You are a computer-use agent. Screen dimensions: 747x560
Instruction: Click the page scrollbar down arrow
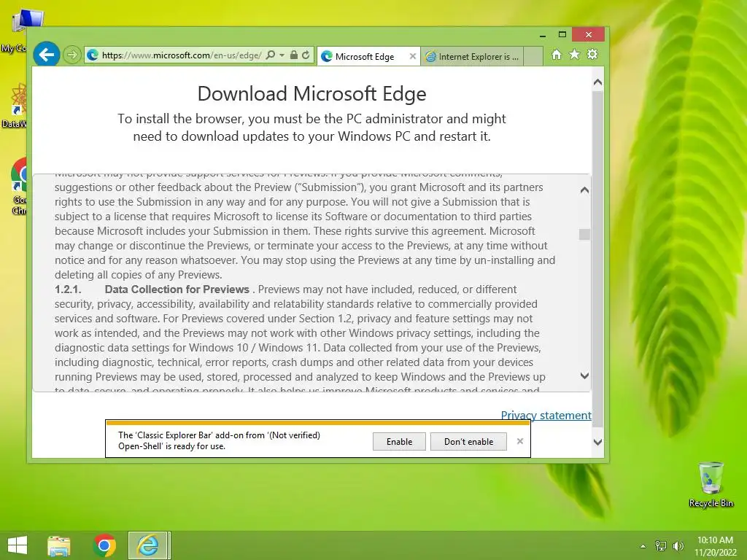(598, 442)
